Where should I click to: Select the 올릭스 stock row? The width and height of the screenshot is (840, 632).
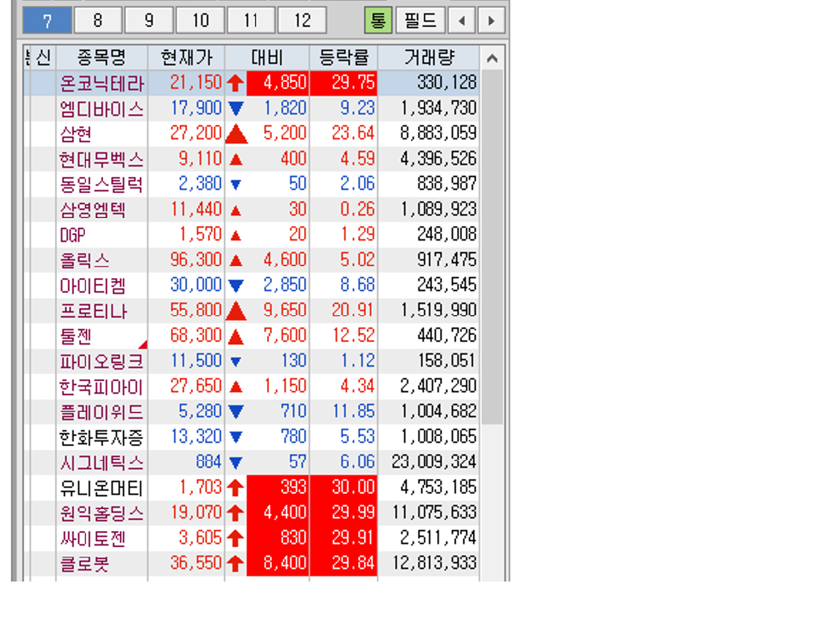coord(251,260)
